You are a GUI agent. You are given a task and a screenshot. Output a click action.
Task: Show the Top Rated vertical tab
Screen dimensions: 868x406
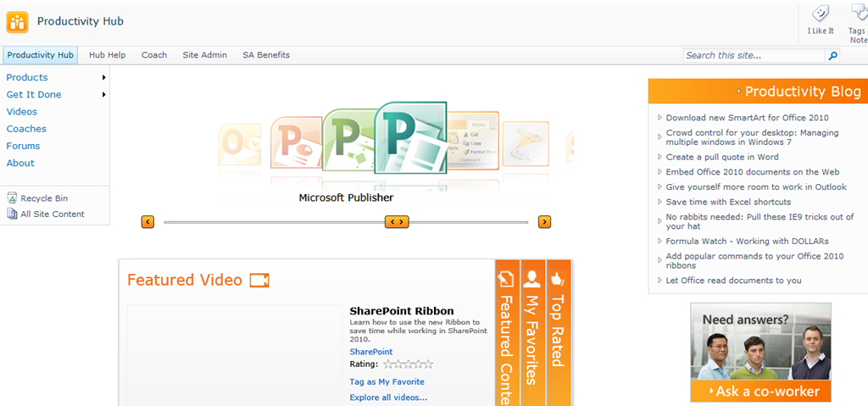coord(558,322)
